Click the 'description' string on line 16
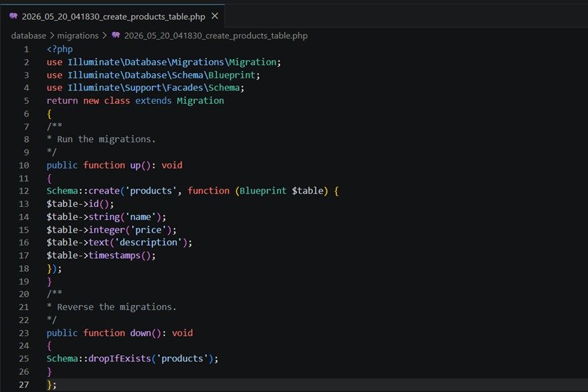 tap(148, 243)
